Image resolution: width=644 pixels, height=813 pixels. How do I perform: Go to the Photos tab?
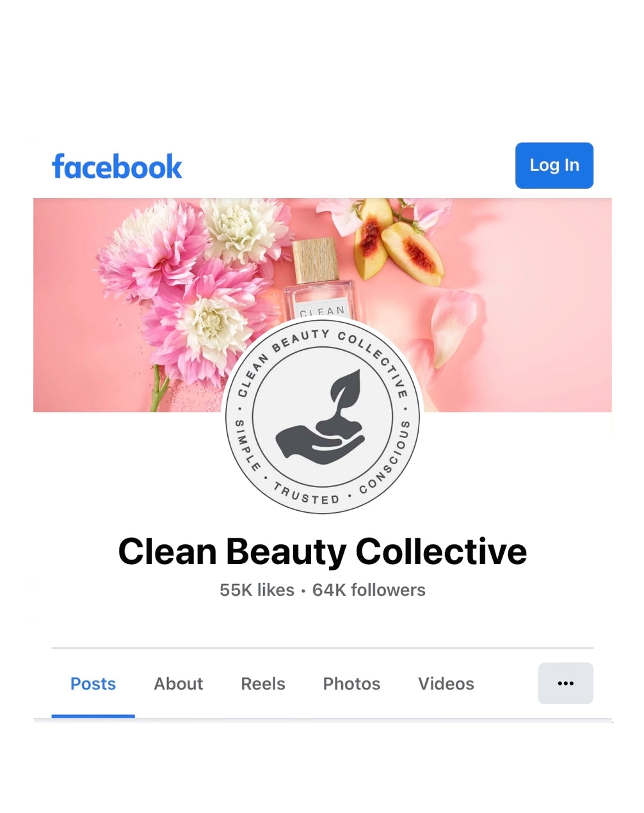tap(351, 684)
